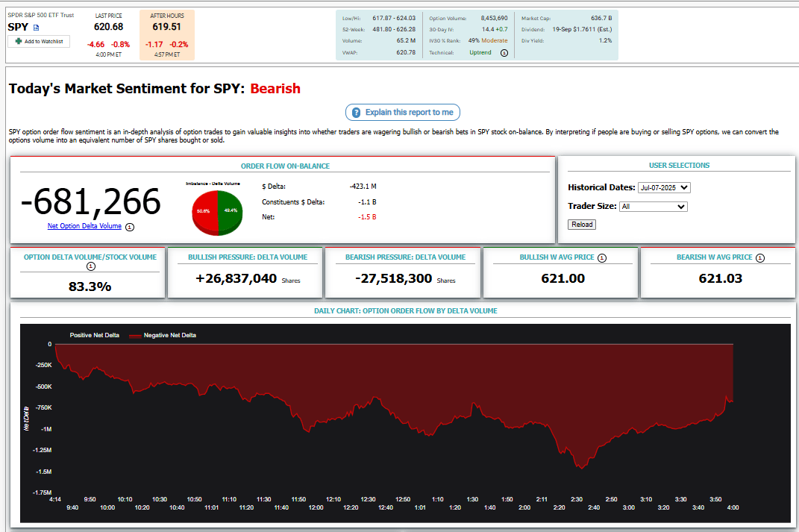This screenshot has height=532, width=799.
Task: Click the market cap value 636.7 B
Action: [601, 19]
